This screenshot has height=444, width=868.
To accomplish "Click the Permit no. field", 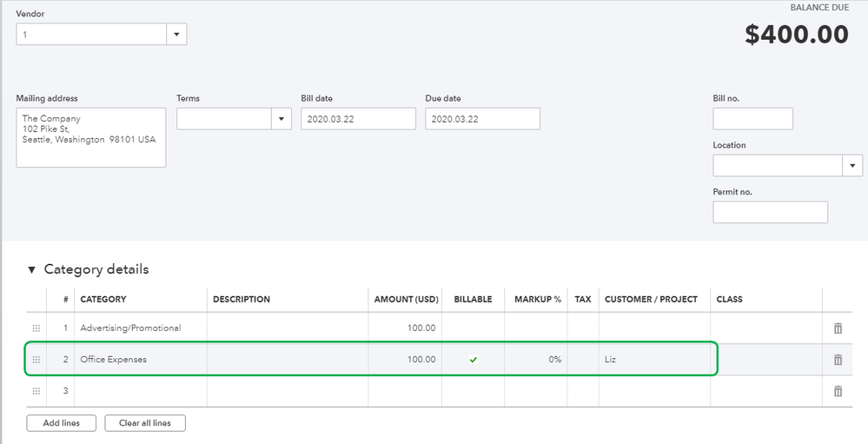I will (x=770, y=212).
